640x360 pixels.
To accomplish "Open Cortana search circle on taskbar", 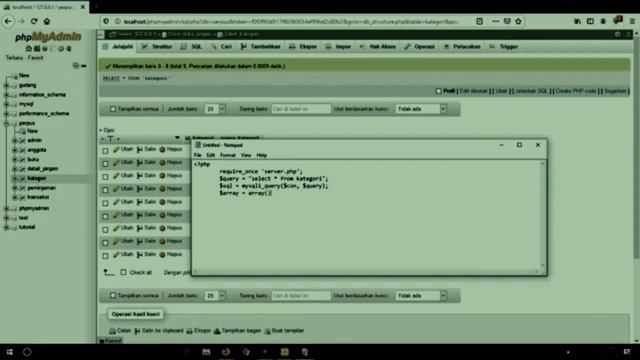I will [27, 352].
